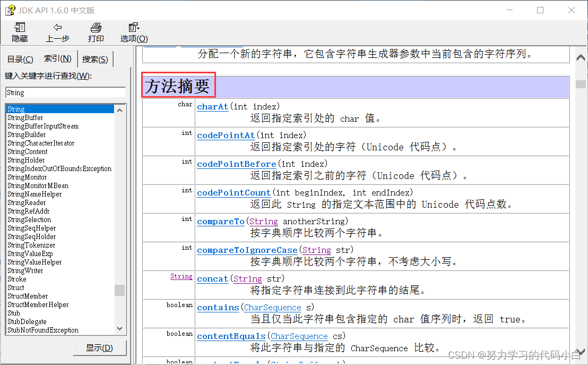Screen dimensions: 588x365
Task: Select StringBuffer in the index list
Action: tap(25, 117)
